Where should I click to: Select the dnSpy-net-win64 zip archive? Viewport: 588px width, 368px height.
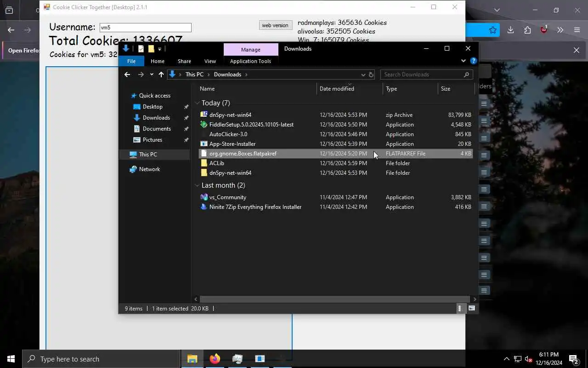[x=335, y=115]
